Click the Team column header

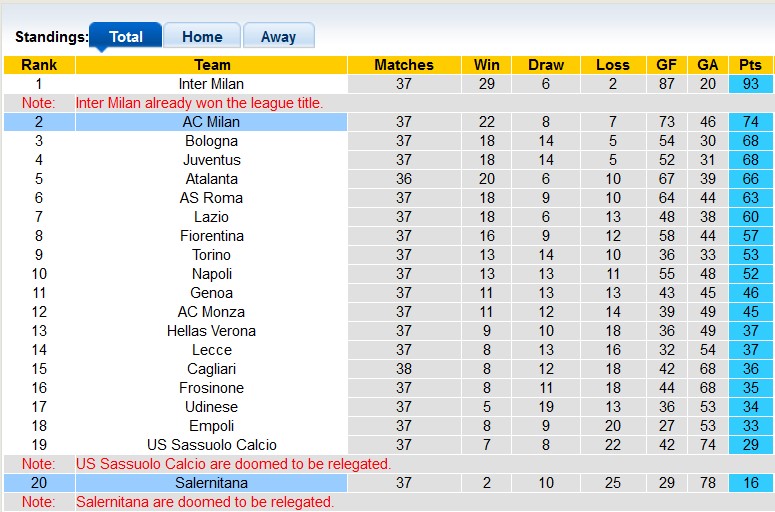click(x=211, y=65)
